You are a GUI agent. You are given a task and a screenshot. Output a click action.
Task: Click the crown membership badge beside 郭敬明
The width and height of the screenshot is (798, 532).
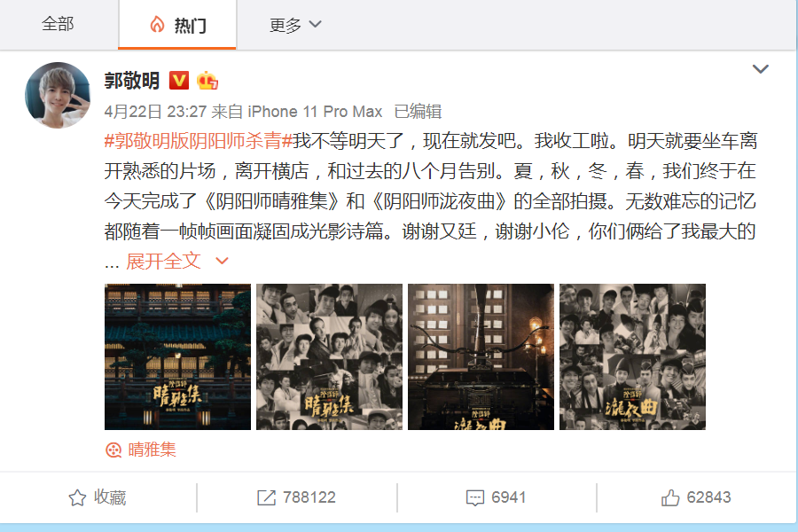[x=207, y=81]
